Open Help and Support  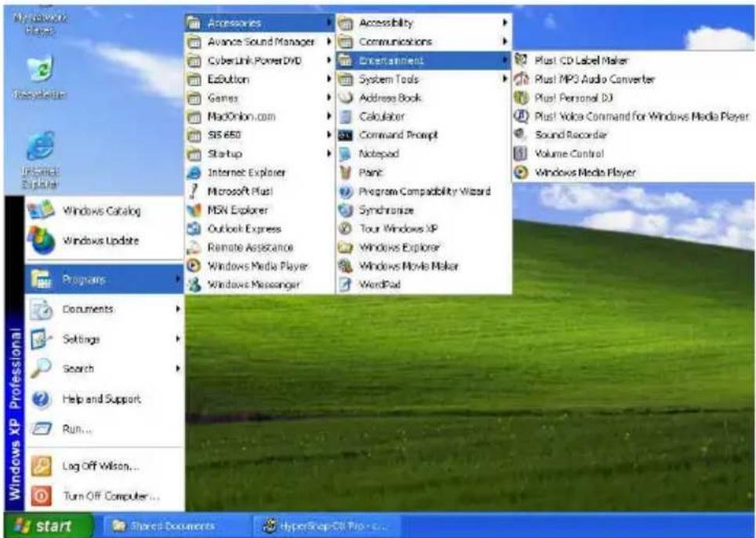click(104, 399)
